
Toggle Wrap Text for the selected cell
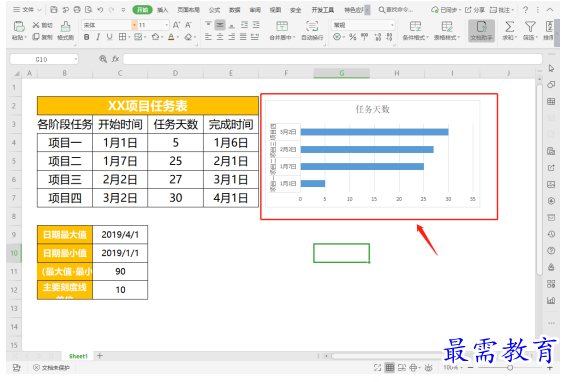click(312, 26)
